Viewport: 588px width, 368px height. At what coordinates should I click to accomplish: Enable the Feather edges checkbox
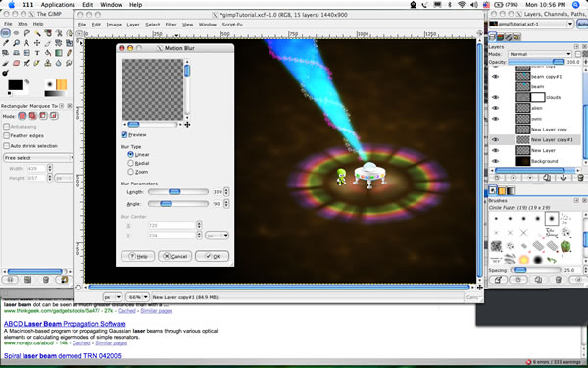pyautogui.click(x=7, y=135)
